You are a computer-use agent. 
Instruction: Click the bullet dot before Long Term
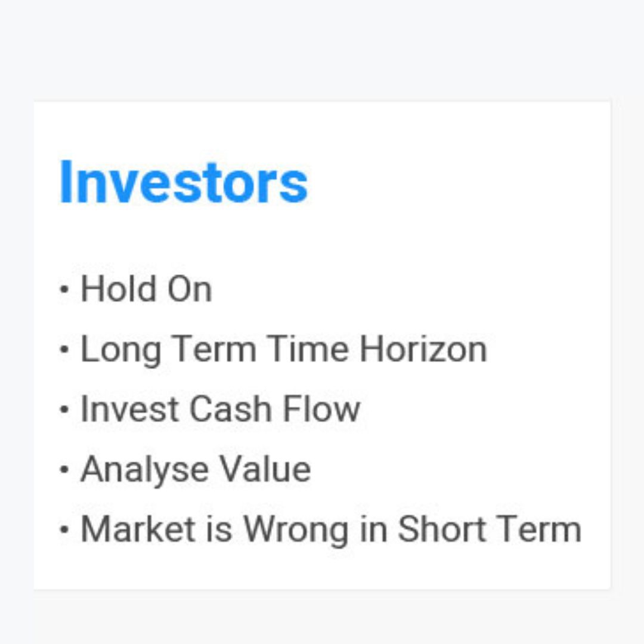pyautogui.click(x=64, y=349)
